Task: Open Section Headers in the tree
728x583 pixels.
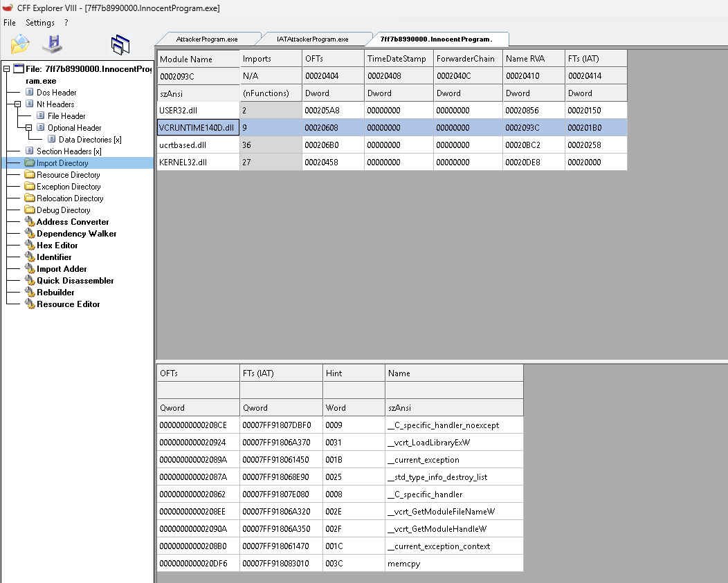Action: pos(69,151)
